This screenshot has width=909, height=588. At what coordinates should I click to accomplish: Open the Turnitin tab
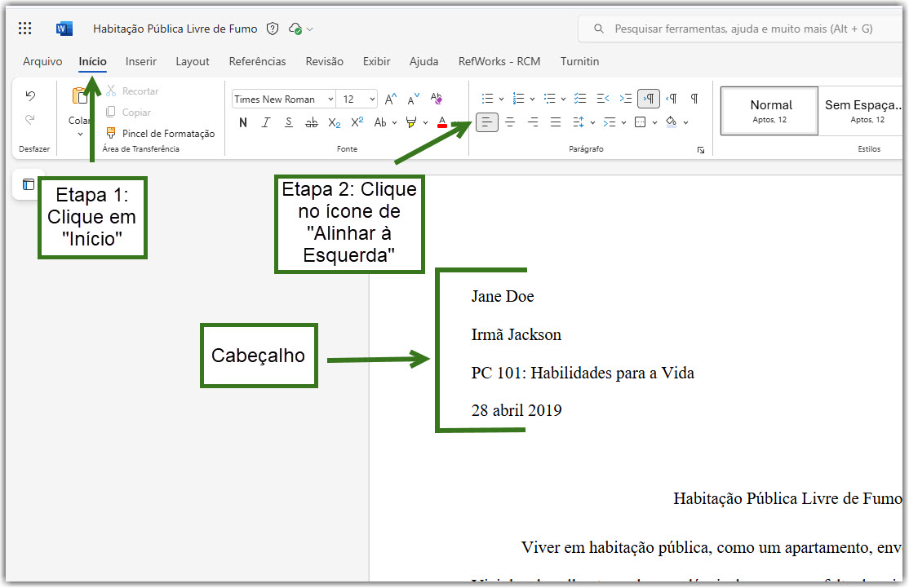tap(579, 61)
